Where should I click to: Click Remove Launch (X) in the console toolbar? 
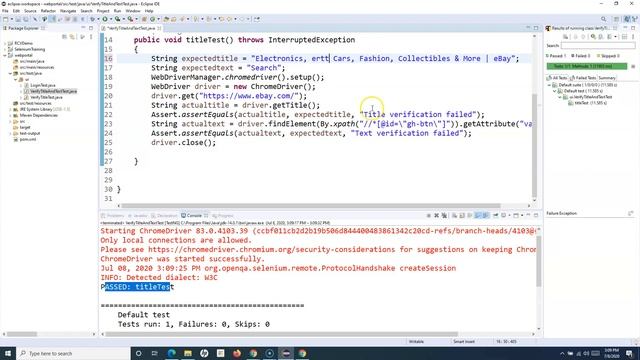436,216
